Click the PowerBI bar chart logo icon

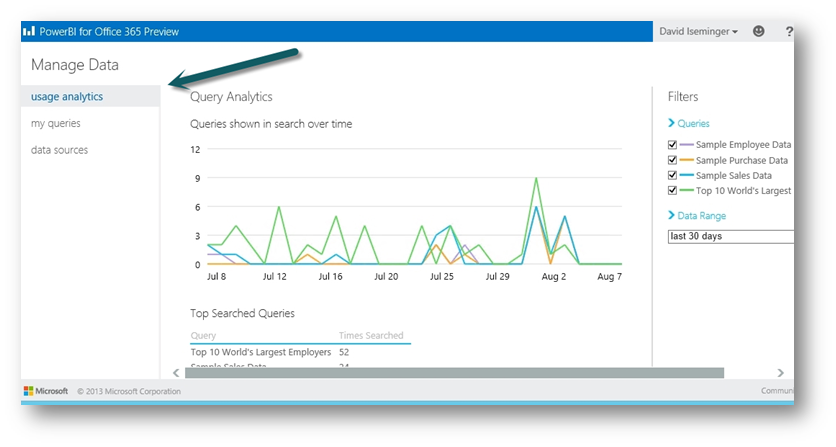click(29, 31)
